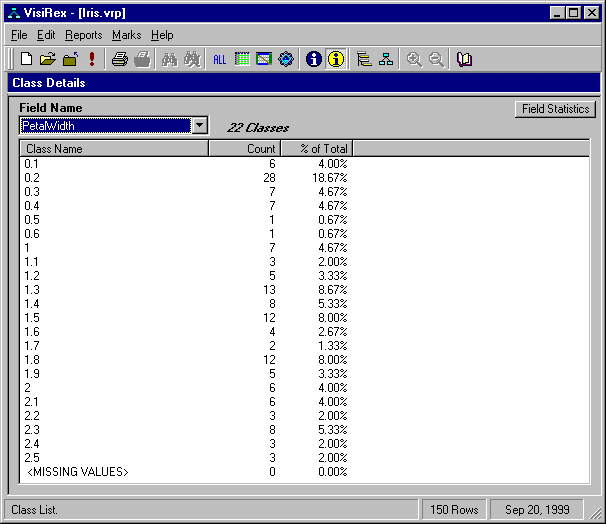The image size is (606, 524).
Task: Open the Reports menu
Action: pos(83,35)
